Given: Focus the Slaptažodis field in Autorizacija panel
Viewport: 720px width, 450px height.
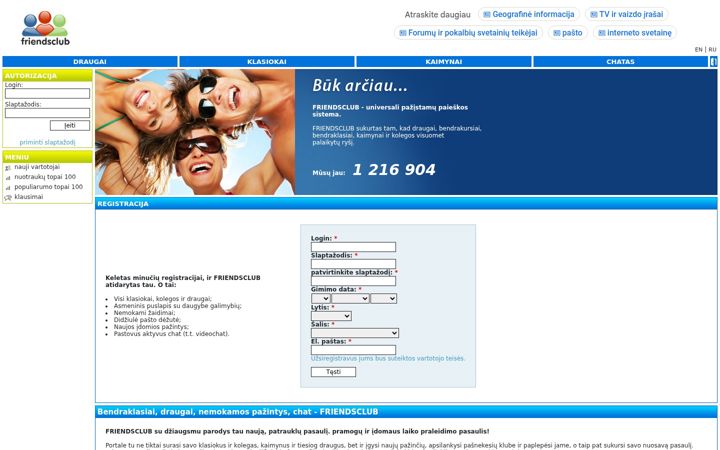Looking at the screenshot, I should tap(47, 113).
